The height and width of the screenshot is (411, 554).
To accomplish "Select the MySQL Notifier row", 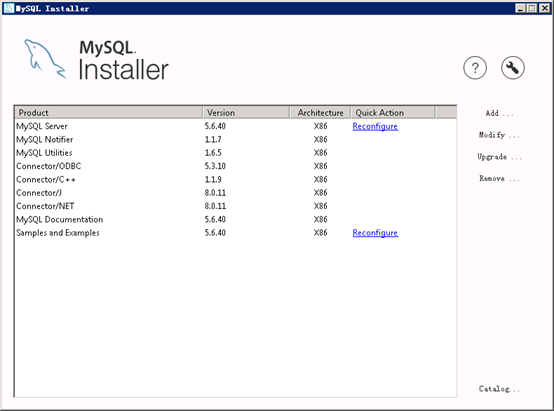I will [x=235, y=140].
